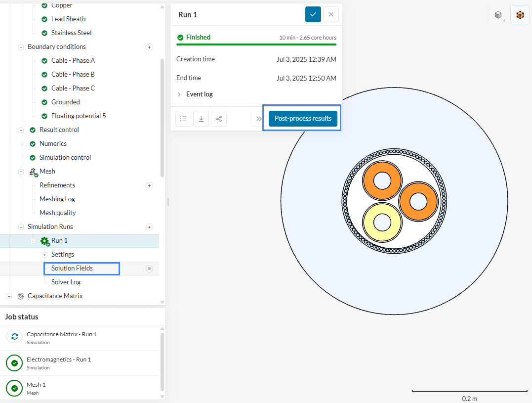
Task: Click the Post-process results button
Action: (303, 119)
